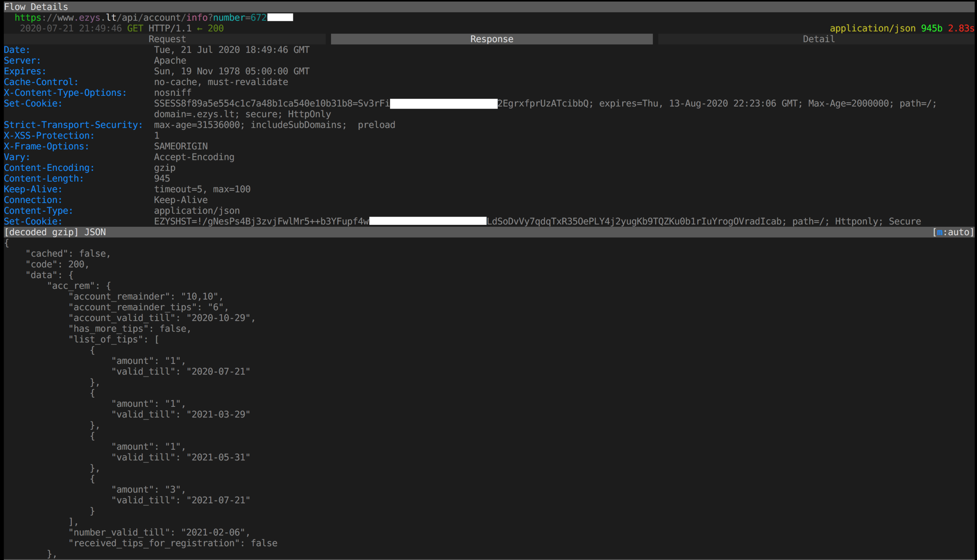Select the Date header row
Viewport: 977px width, 560px height.
pos(17,50)
